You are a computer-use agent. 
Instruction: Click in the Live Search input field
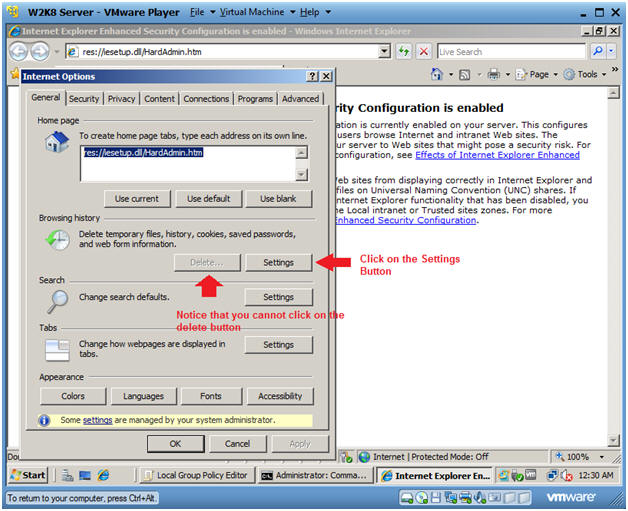[511, 52]
